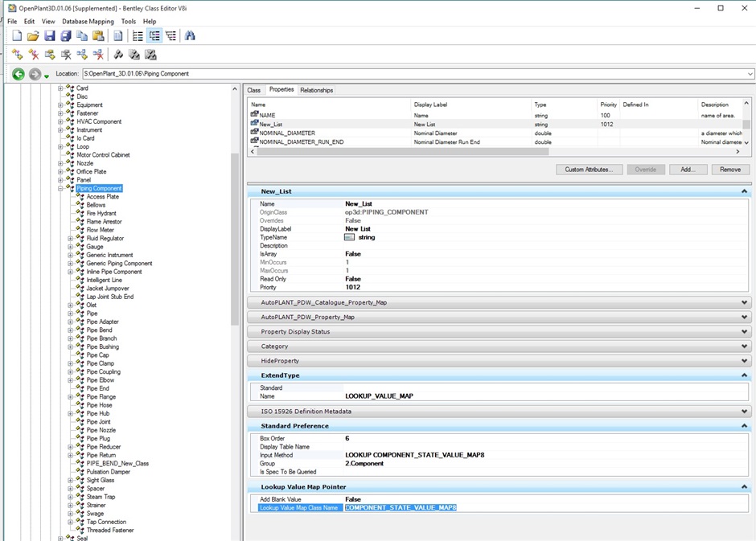Add a new class
756x541 pixels.
pyautogui.click(x=17, y=55)
